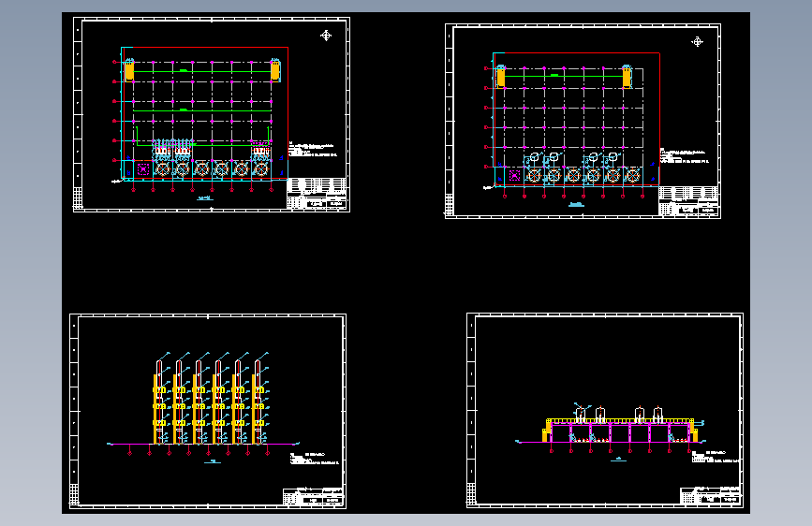
Task: Click the drawing title under top-right plan
Action: [576, 204]
